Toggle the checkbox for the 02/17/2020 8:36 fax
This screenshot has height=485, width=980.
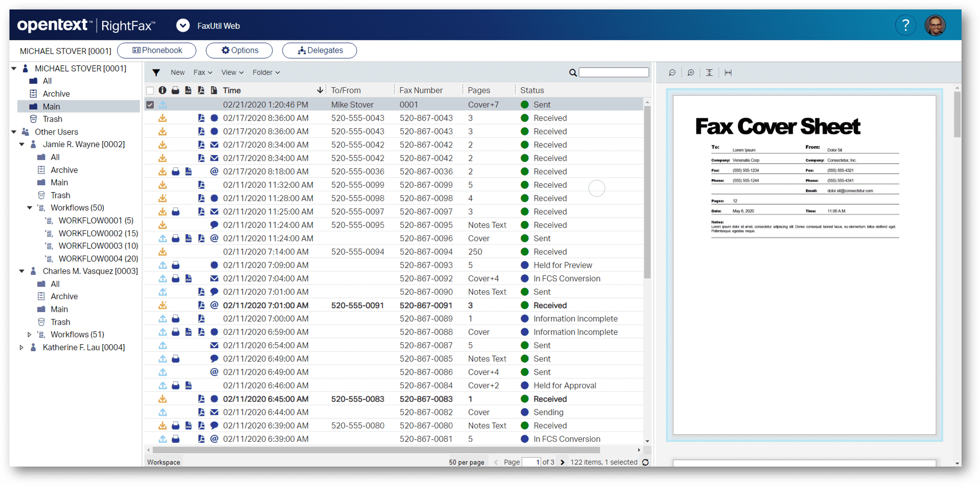[150, 117]
